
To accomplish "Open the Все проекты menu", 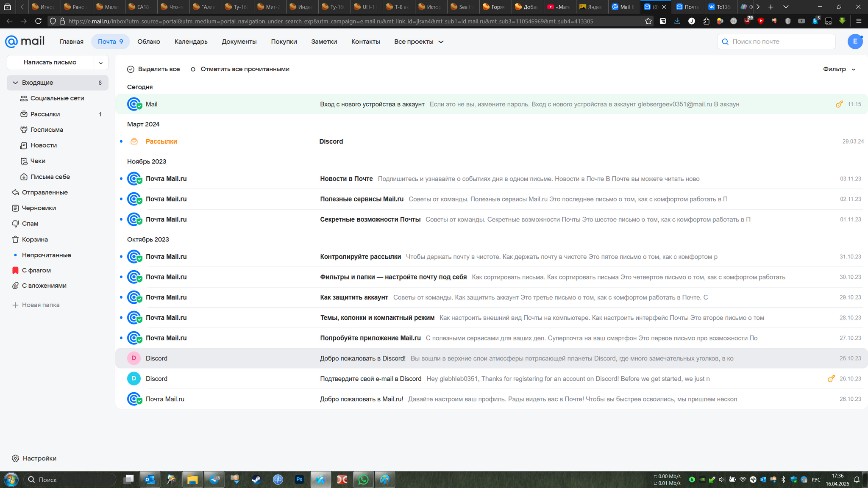I will (418, 42).
